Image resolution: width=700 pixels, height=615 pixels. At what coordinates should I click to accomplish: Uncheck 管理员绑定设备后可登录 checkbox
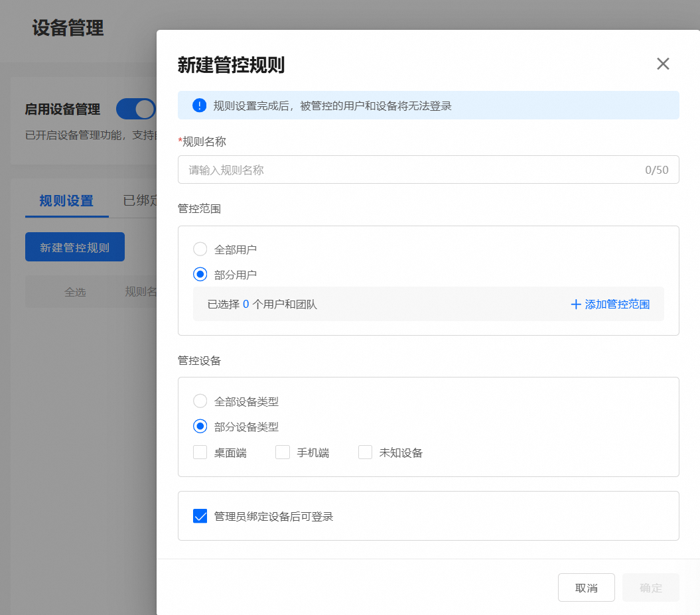point(200,516)
